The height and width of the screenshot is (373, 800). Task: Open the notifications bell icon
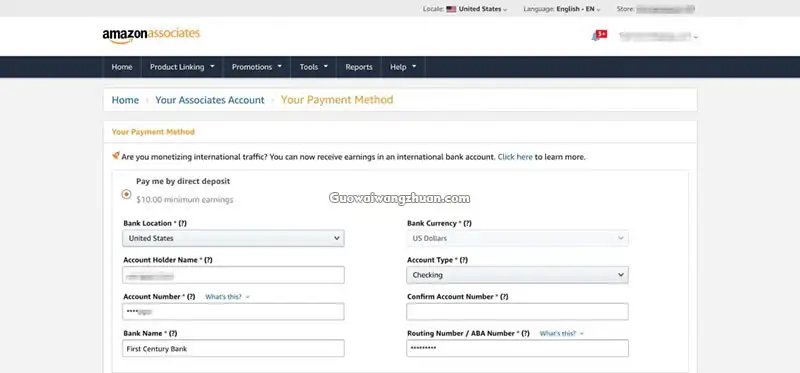[595, 37]
